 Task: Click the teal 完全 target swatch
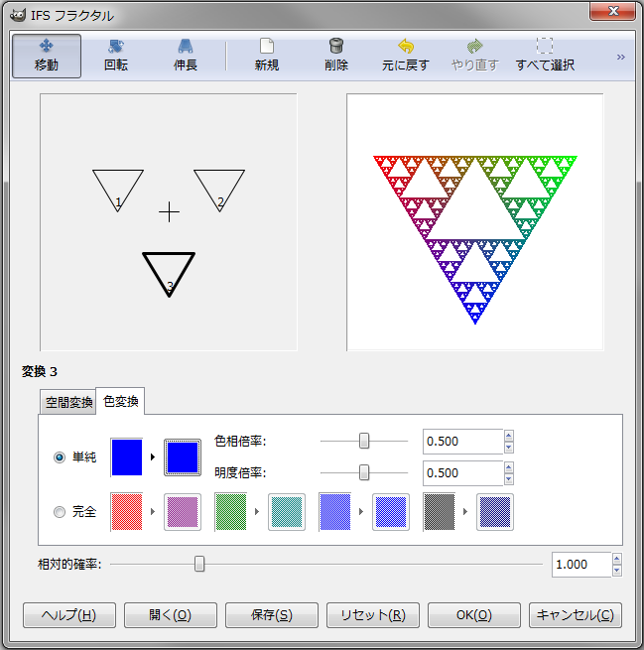click(287, 512)
